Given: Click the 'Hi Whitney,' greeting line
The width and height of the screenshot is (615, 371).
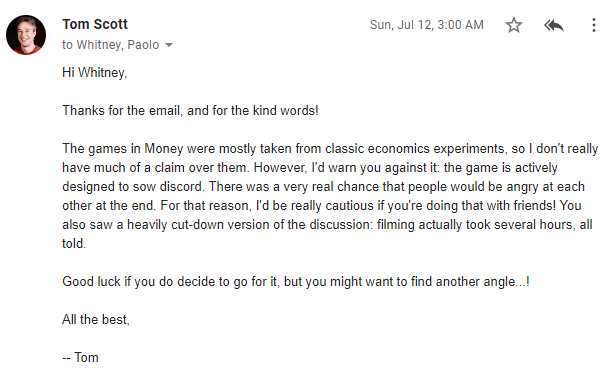Looking at the screenshot, I should point(95,73).
